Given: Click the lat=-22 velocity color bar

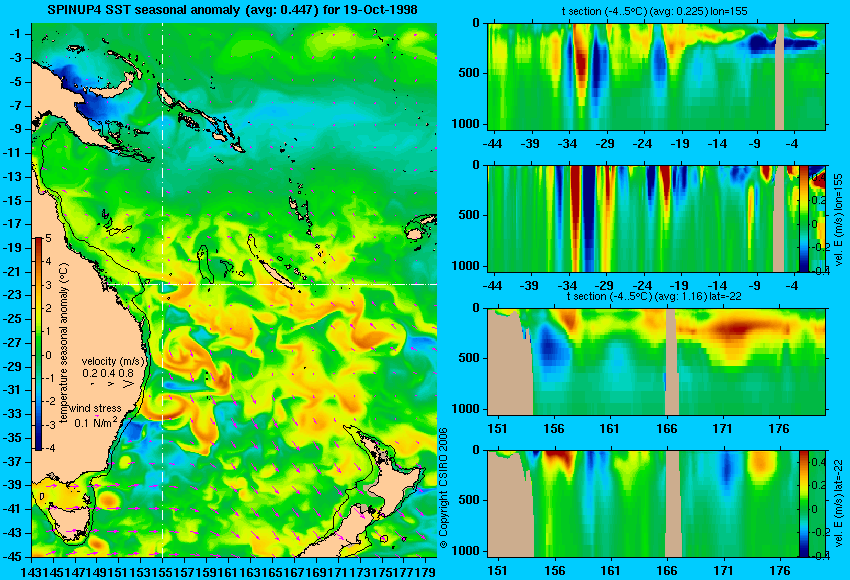Looking at the screenshot, I should coord(803,504).
